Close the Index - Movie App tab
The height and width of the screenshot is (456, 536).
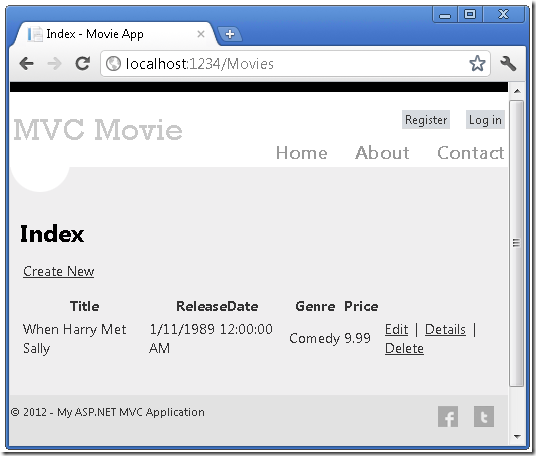(x=201, y=34)
